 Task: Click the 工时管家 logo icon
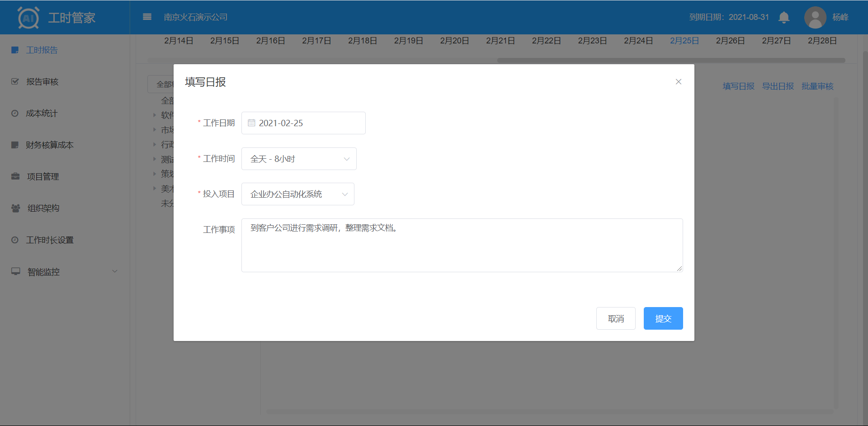(x=28, y=18)
